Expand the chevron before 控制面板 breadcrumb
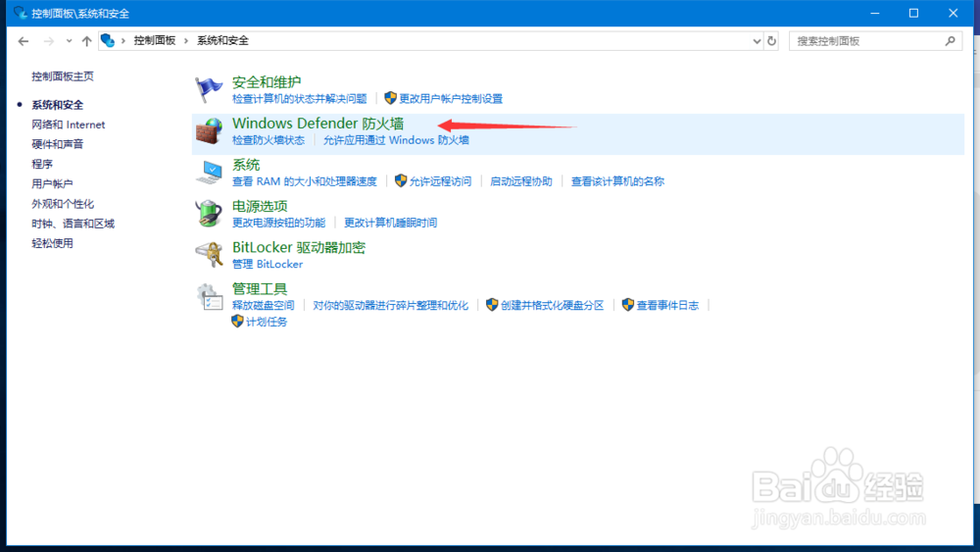 point(123,40)
